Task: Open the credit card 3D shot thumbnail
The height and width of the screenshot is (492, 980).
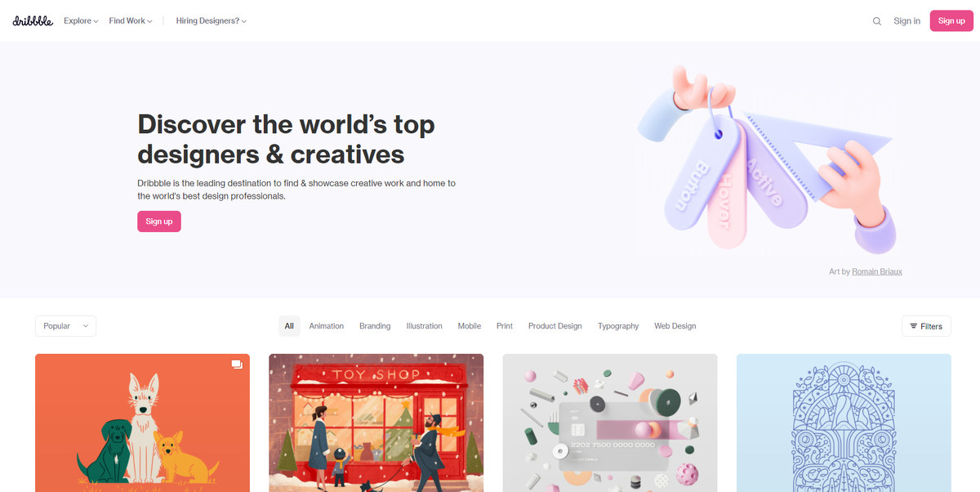Action: (x=610, y=423)
